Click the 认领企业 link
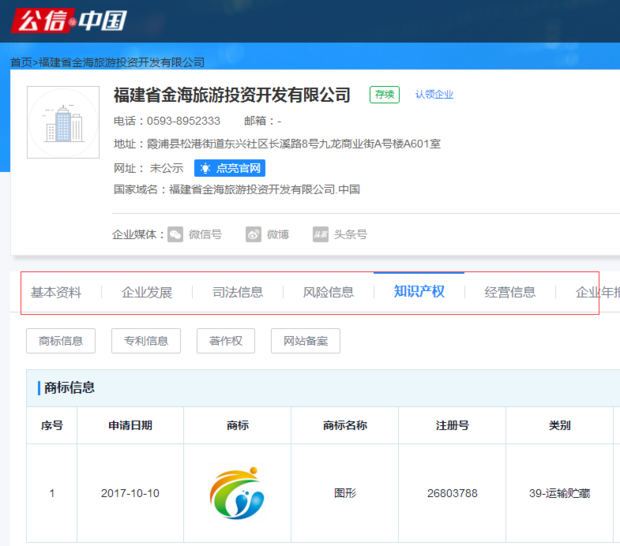Image resolution: width=620 pixels, height=546 pixels. coord(434,94)
